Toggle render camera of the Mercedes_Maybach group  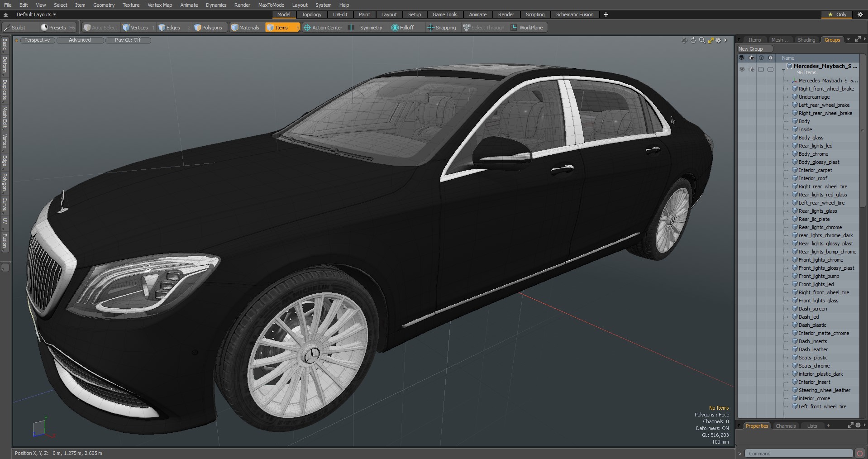tap(752, 69)
